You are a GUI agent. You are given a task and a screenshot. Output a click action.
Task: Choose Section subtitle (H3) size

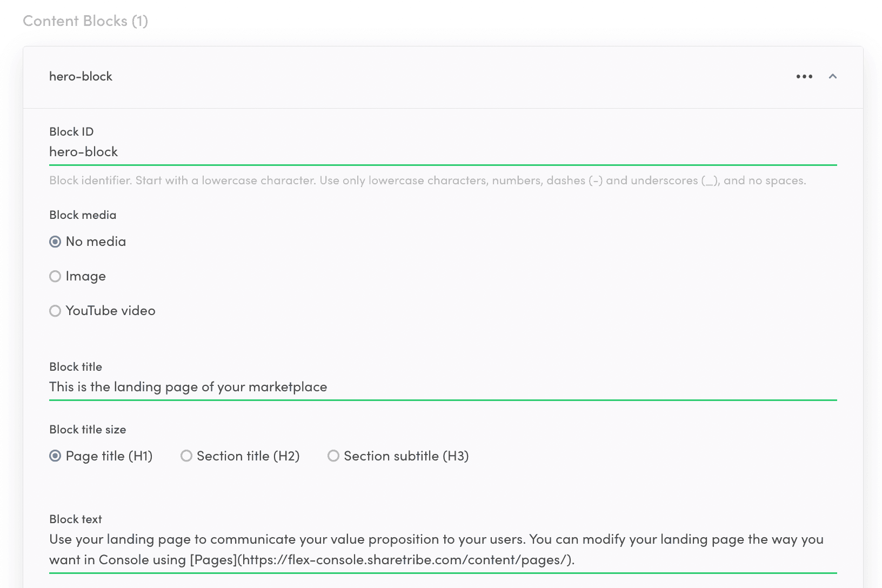pyautogui.click(x=333, y=456)
